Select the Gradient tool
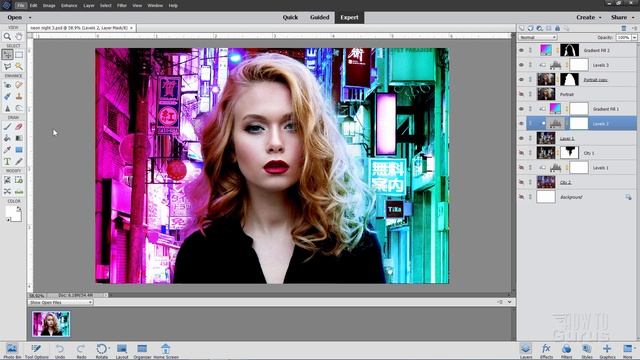The width and height of the screenshot is (640, 360). point(19,138)
